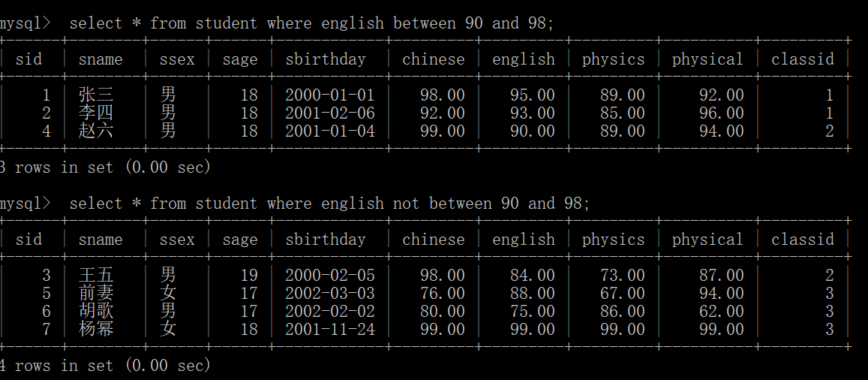Image resolution: width=868 pixels, height=380 pixels.
Task: Select the name 王五
Action: 96,275
